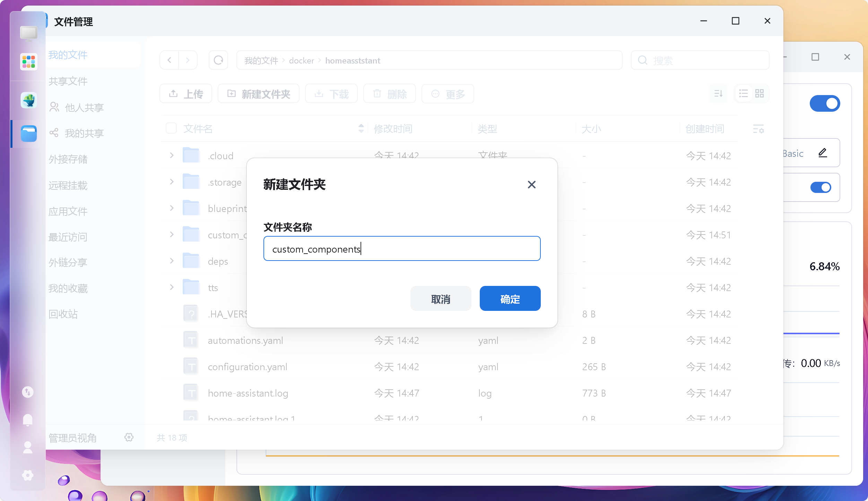Go forward with the right arrow navigation button
The width and height of the screenshot is (868, 501).
coord(188,60)
